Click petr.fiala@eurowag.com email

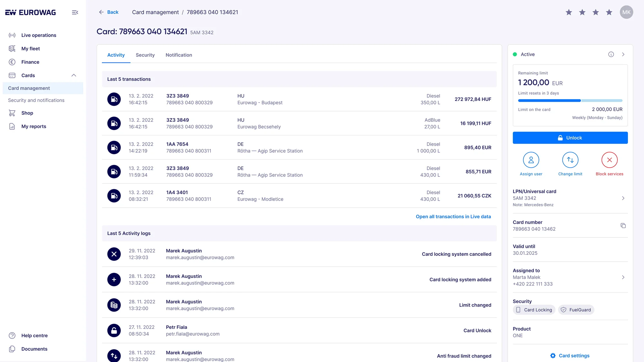point(193,334)
